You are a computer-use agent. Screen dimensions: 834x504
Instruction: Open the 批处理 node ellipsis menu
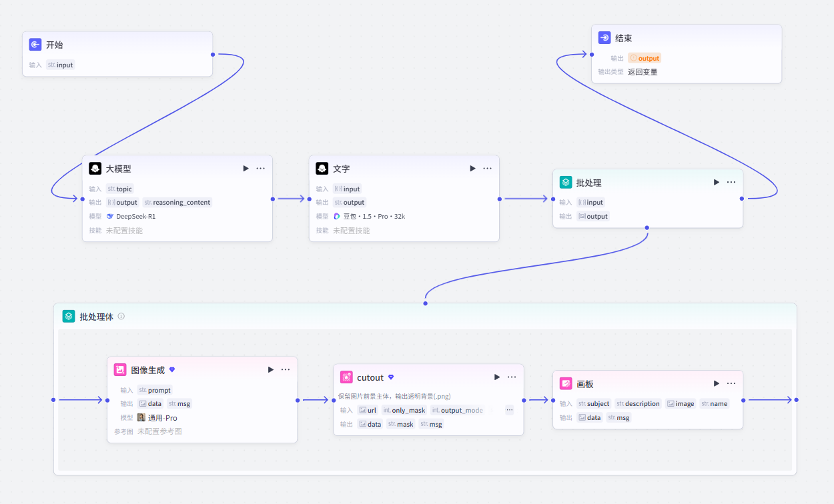tap(731, 182)
